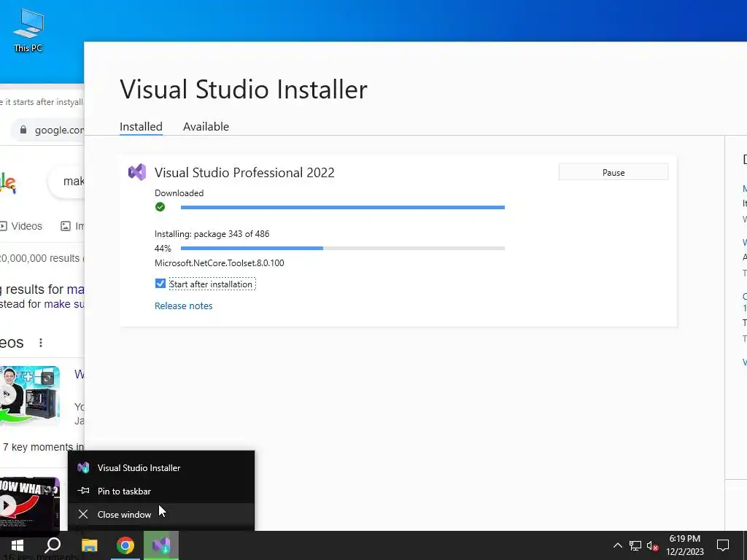This screenshot has width=747, height=560.
Task: Switch to the Available tab
Action: pos(206,127)
